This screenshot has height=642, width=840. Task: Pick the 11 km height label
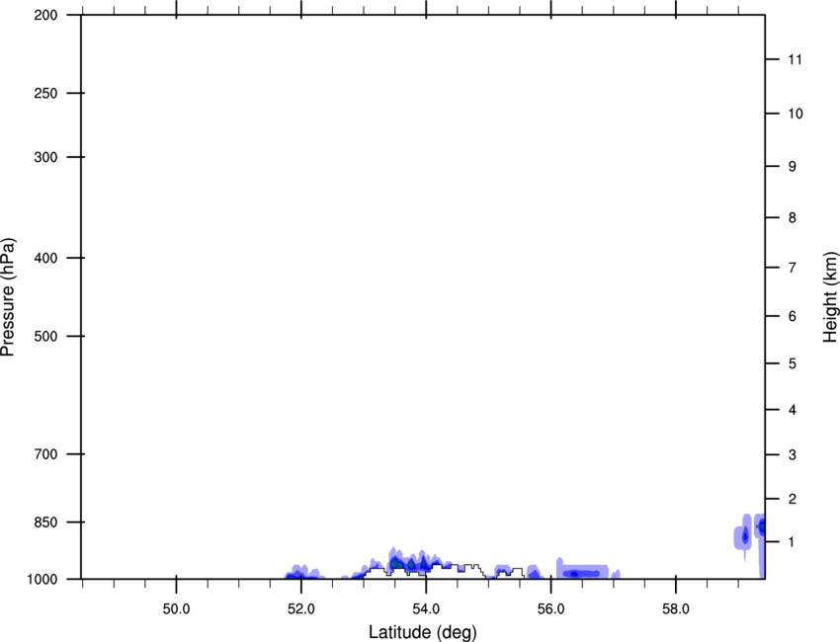(795, 59)
